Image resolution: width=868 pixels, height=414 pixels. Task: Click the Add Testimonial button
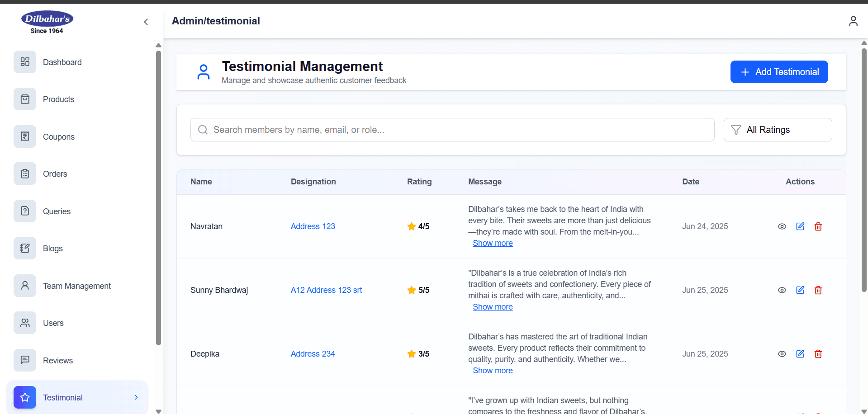click(x=779, y=72)
